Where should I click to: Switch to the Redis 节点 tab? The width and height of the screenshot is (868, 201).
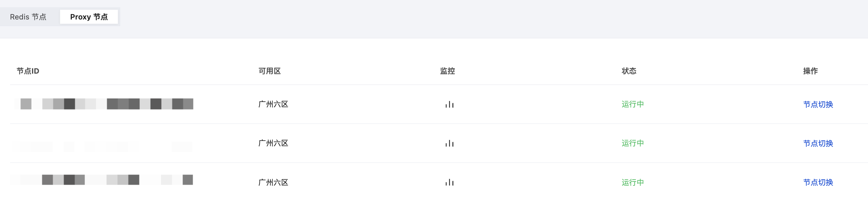pos(28,17)
